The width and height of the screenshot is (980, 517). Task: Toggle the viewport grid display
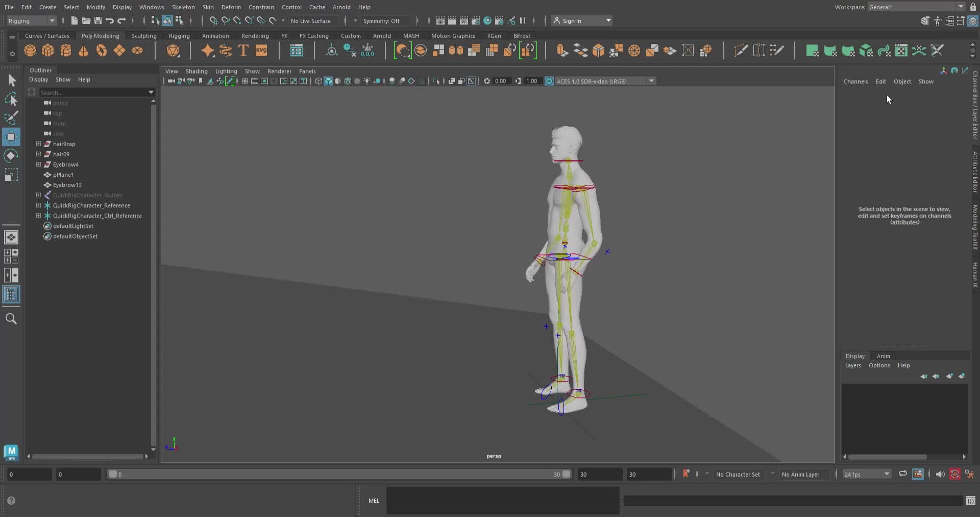(245, 81)
